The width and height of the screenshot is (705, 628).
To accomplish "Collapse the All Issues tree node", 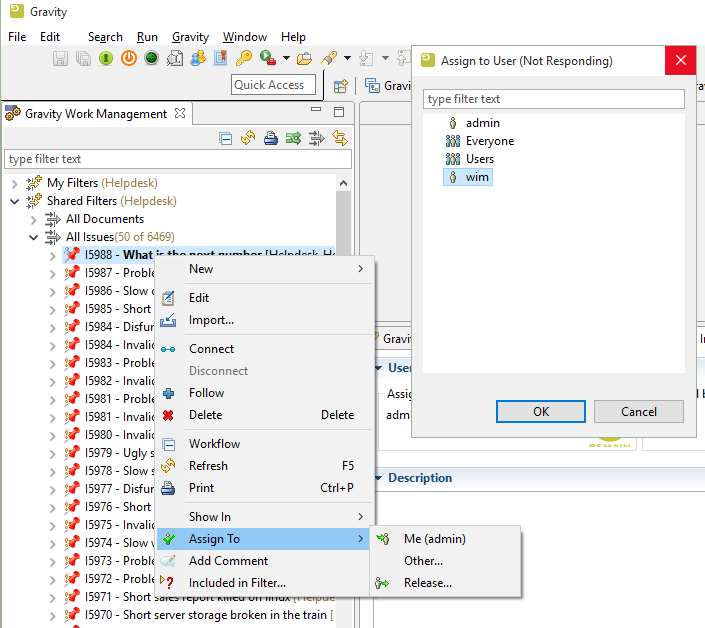I will (33, 237).
